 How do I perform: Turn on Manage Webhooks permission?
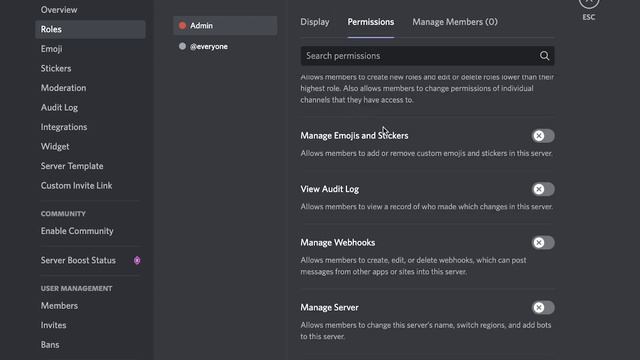click(543, 242)
